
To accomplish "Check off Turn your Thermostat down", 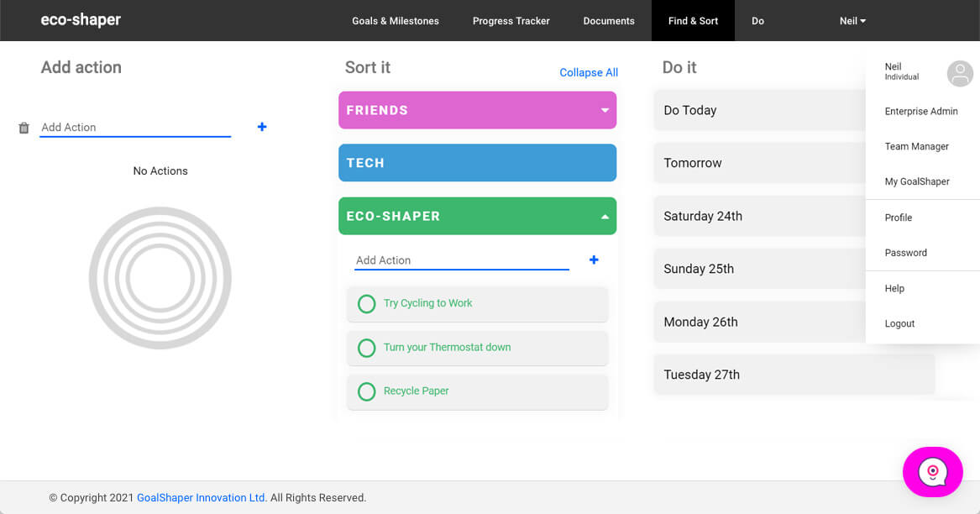I will [x=367, y=348].
